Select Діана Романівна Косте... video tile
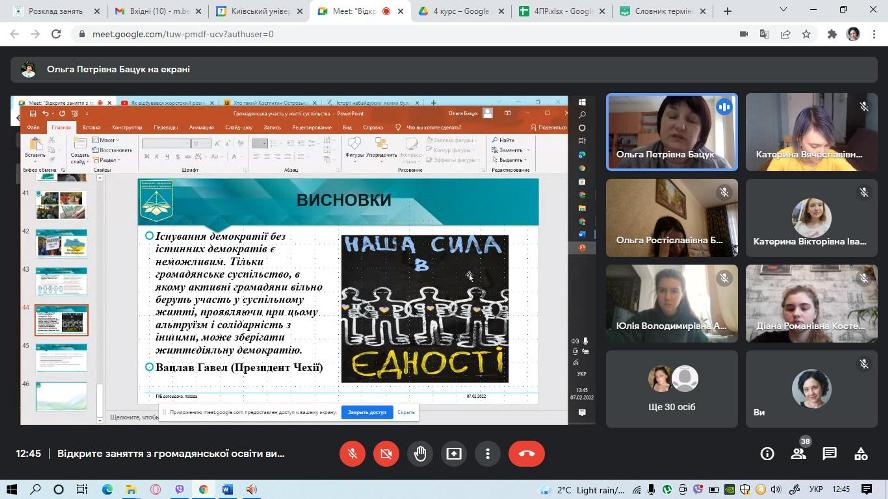 (812, 304)
